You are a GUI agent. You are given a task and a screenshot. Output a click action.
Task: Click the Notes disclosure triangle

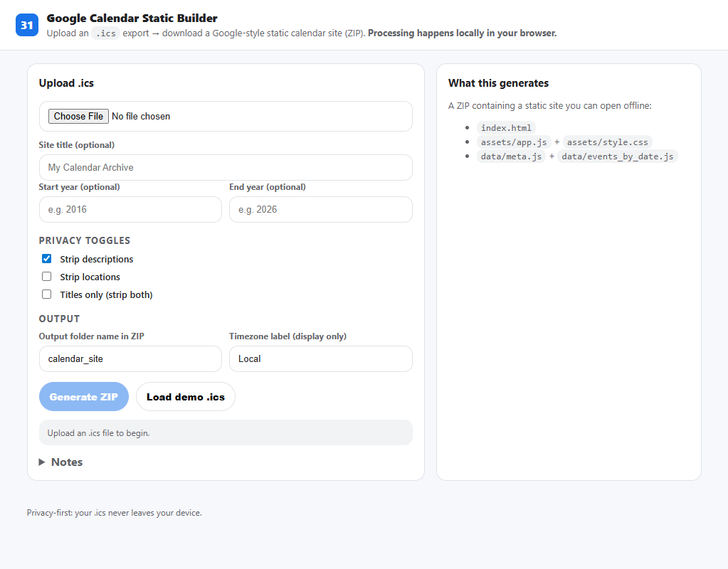(41, 462)
